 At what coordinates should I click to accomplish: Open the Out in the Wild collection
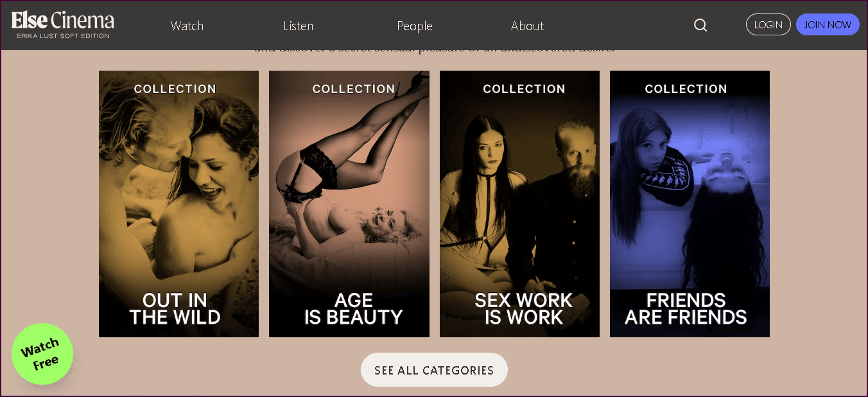(x=178, y=204)
